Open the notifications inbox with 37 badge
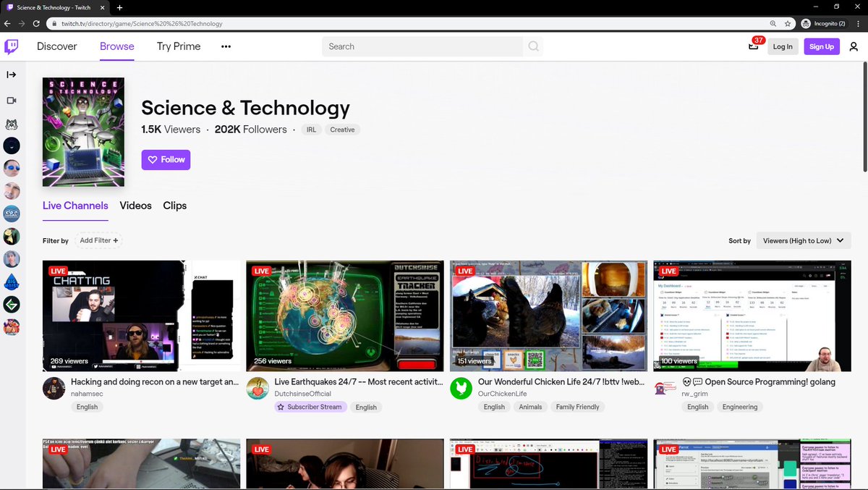 pyautogui.click(x=754, y=46)
